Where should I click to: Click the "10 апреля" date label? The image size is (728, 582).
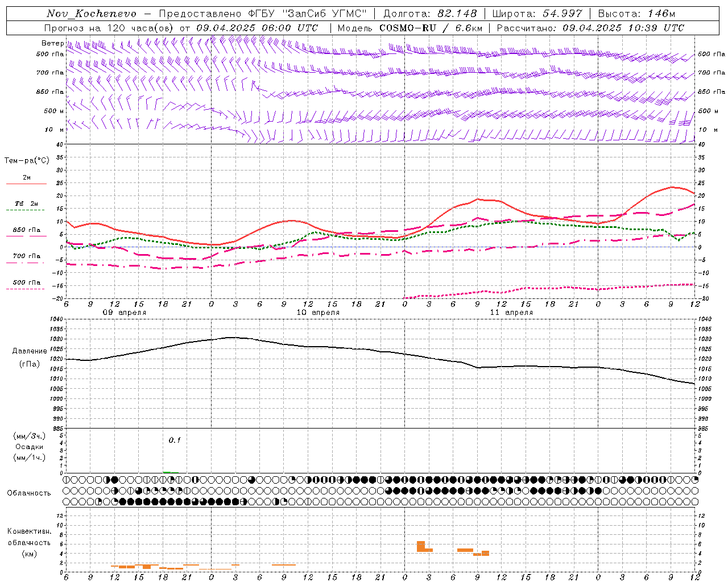click(318, 313)
